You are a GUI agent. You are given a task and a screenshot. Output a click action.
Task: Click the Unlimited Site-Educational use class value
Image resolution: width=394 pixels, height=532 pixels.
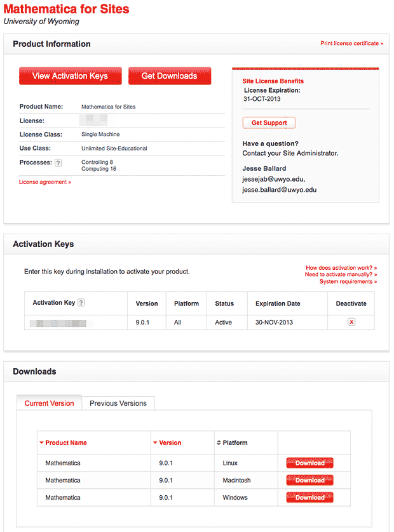[114, 149]
